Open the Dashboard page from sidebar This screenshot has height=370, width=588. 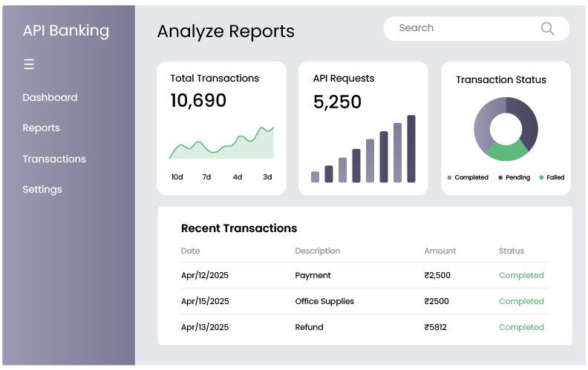point(50,97)
